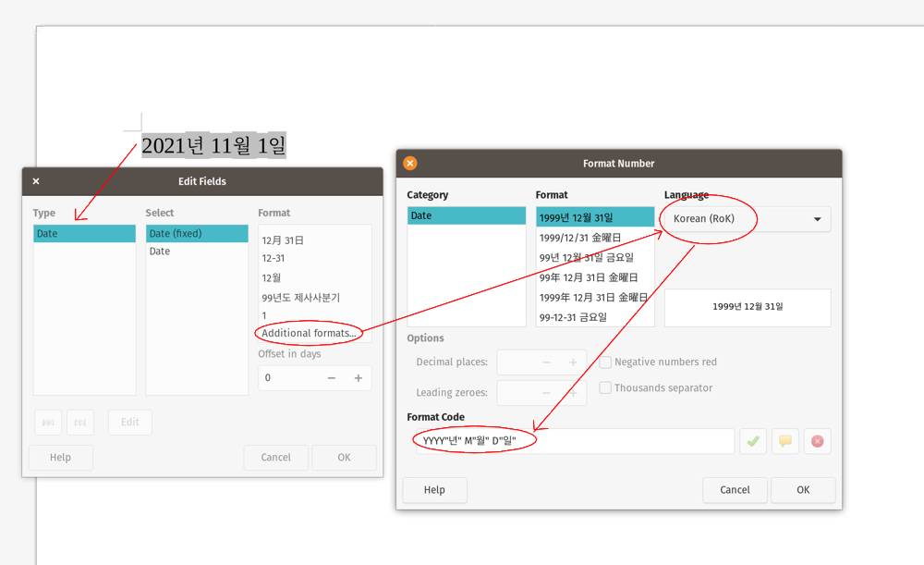
Task: Click OK in Edit Fields dialog
Action: 344,458
